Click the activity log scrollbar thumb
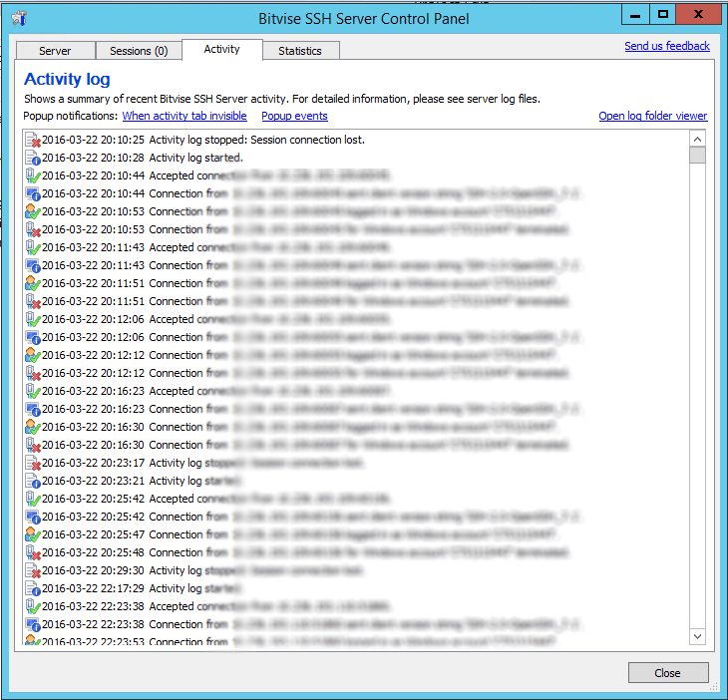 point(697,155)
